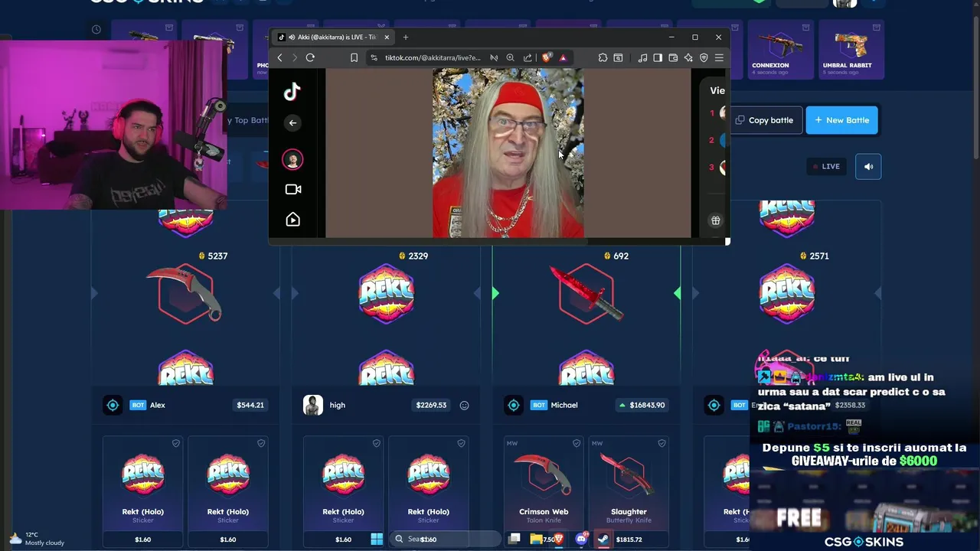This screenshot has width=980, height=551.
Task: Click the Slaughter Butterfly Knife item card
Action: click(x=629, y=492)
